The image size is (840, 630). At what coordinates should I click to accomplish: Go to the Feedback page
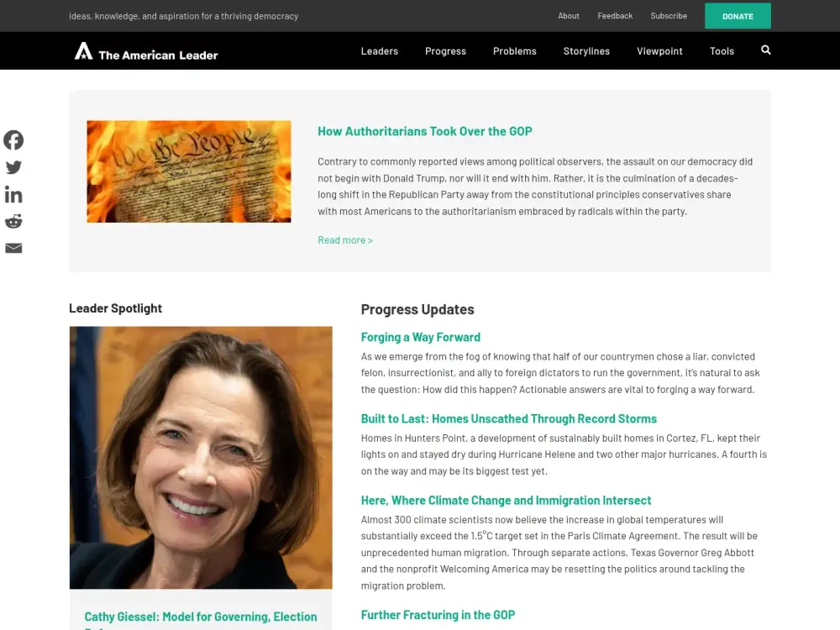click(615, 16)
